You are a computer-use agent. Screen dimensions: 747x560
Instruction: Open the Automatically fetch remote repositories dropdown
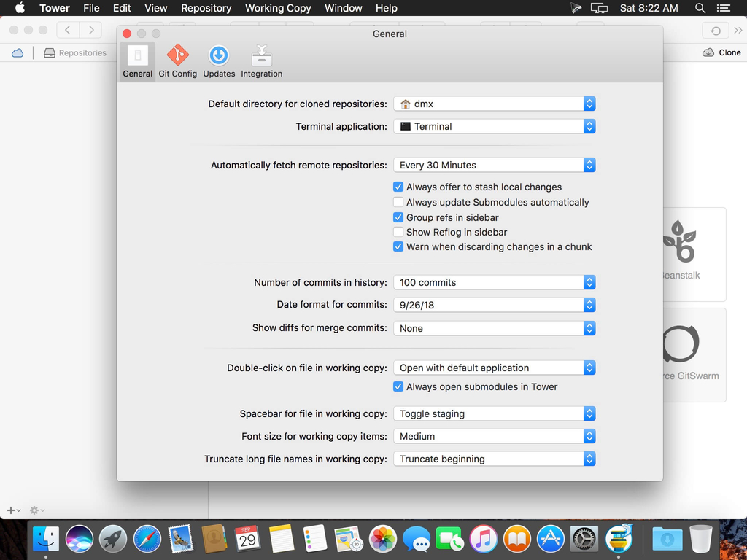(x=495, y=165)
